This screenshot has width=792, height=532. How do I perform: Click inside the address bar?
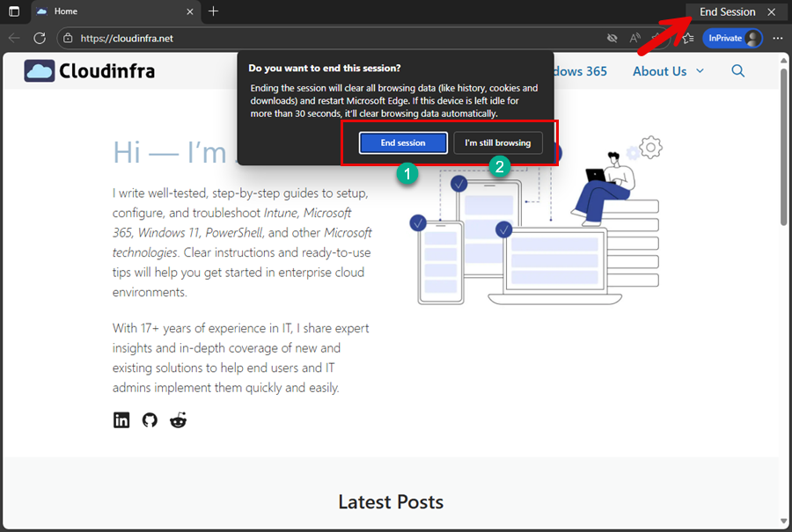[264, 38]
